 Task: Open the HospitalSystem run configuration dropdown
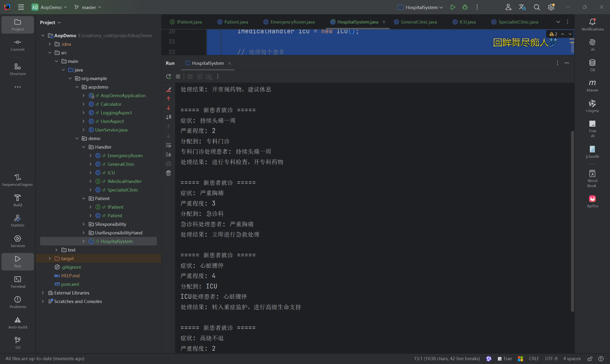click(x=420, y=7)
